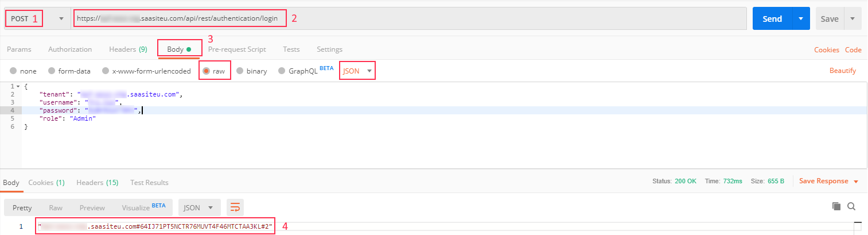The height and width of the screenshot is (235, 868).
Task: Select the none body option
Action: click(x=13, y=71)
